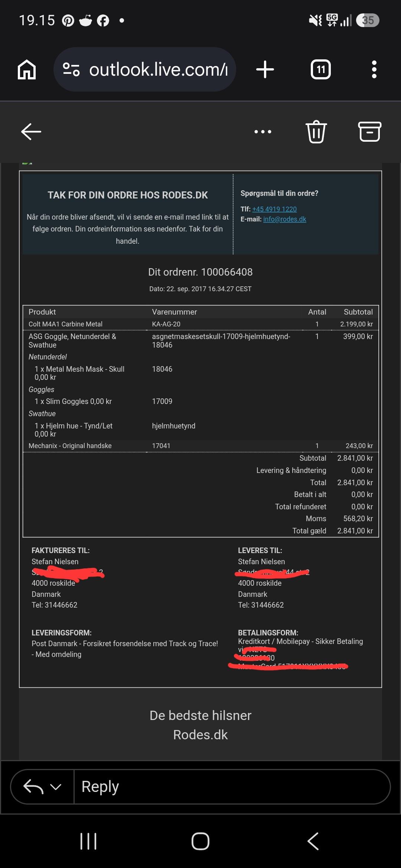
Task: Open the email more options ellipsis
Action: coord(263,132)
